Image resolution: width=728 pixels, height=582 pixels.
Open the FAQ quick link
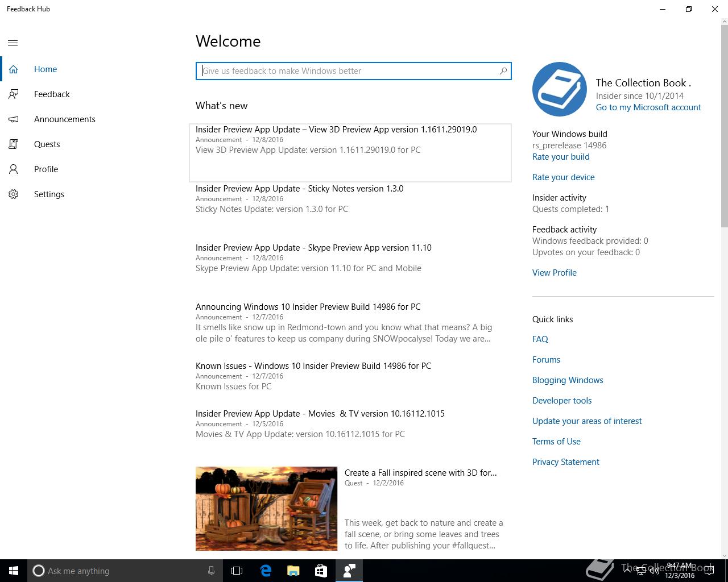coord(540,339)
